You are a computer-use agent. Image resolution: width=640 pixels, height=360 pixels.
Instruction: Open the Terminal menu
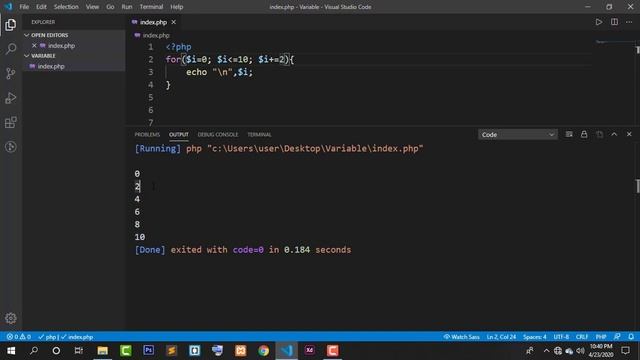tap(151, 7)
